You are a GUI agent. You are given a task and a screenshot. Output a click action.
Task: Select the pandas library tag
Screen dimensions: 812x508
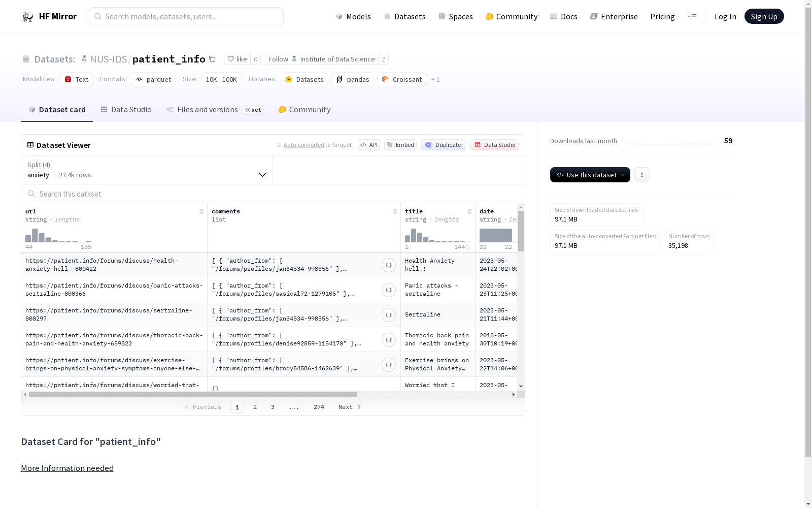[353, 79]
